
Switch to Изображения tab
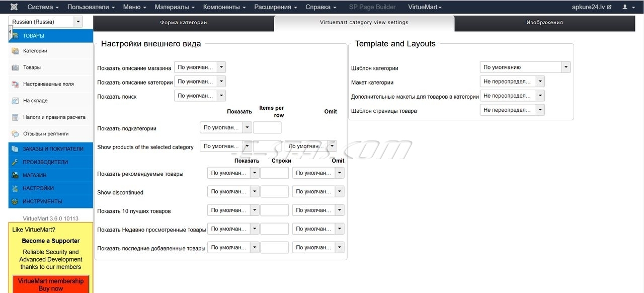545,23
